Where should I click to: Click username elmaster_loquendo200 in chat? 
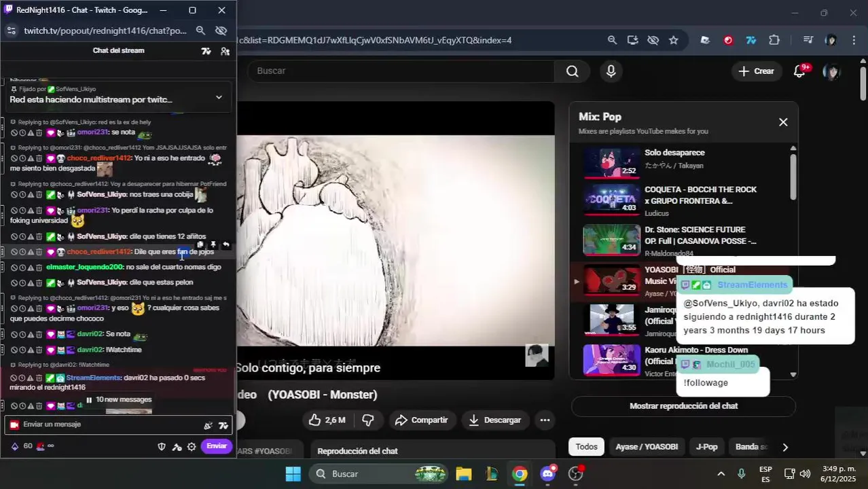click(85, 268)
